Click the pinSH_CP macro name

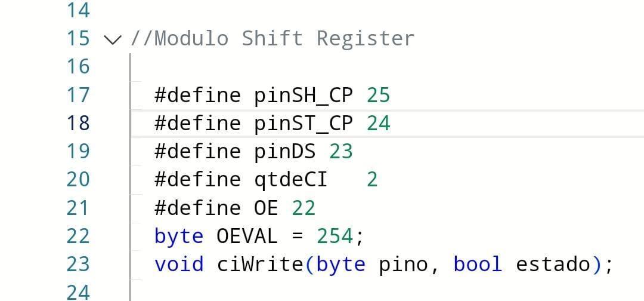point(303,96)
